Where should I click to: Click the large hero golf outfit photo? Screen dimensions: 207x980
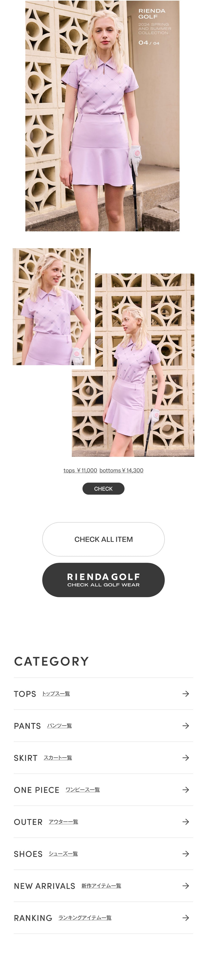[x=102, y=116]
